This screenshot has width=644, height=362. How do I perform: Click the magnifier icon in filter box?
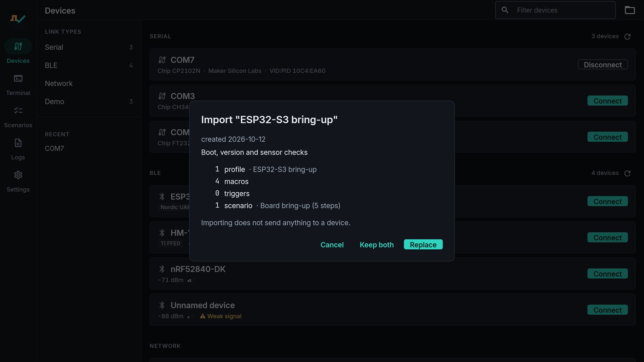point(505,10)
